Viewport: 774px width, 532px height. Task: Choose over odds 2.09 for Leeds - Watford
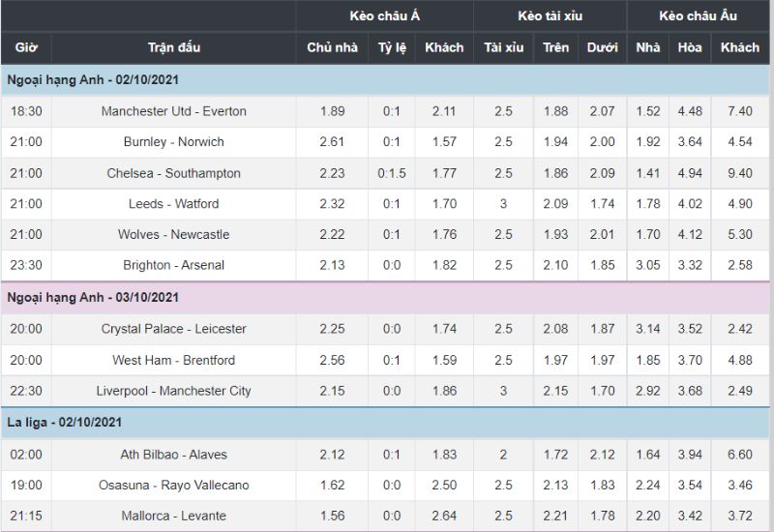[555, 204]
